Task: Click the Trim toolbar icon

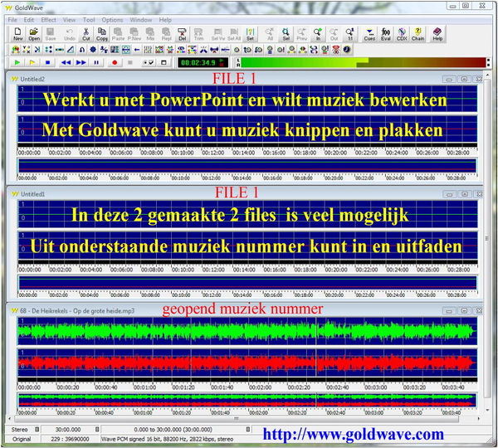Action: (x=198, y=34)
